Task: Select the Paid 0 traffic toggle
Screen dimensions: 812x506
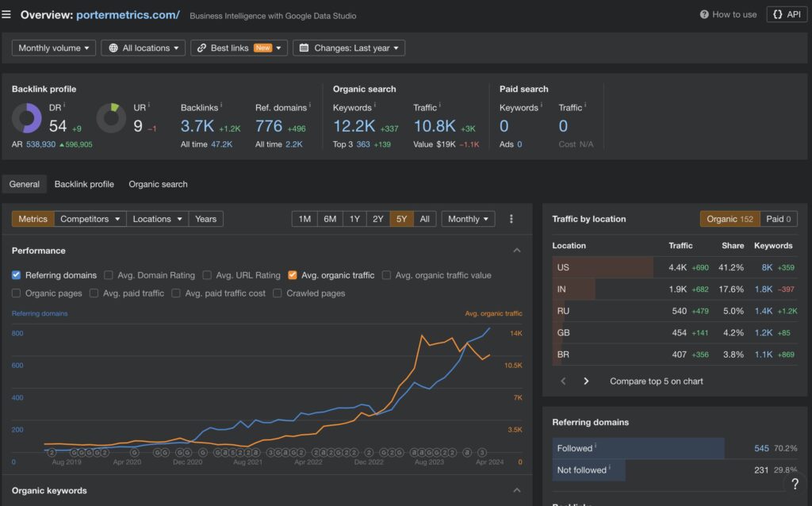Action: pos(779,219)
